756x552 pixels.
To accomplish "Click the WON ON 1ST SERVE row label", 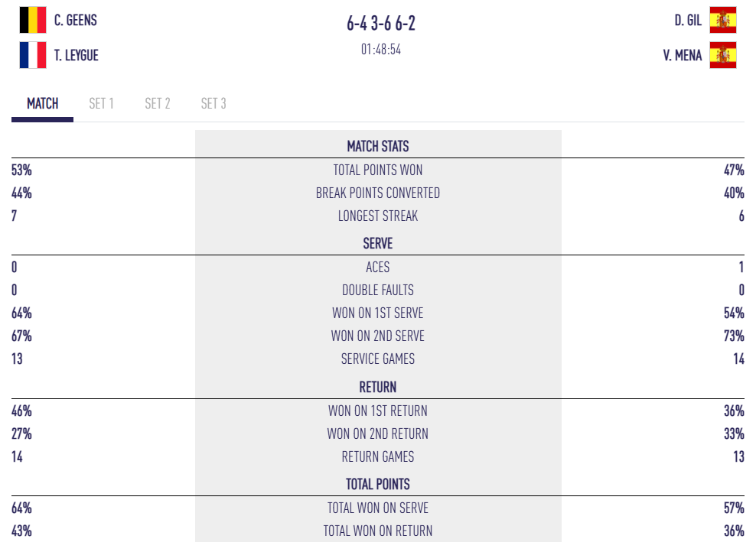I will tap(378, 313).
